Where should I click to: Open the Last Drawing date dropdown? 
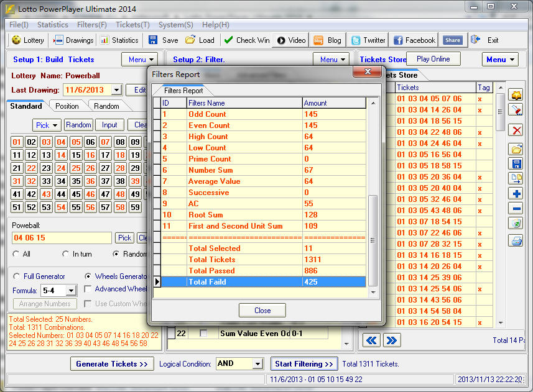pos(116,90)
